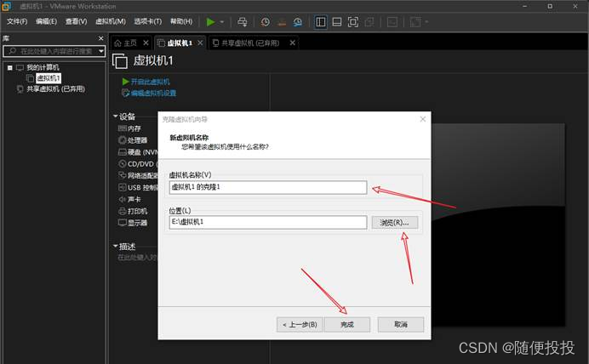The image size is (589, 364).
Task: Select the 硬盘 (NVMe) device row
Action: [138, 152]
